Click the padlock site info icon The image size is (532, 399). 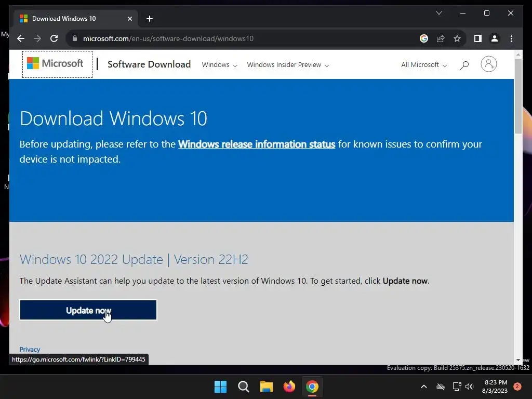(x=75, y=38)
